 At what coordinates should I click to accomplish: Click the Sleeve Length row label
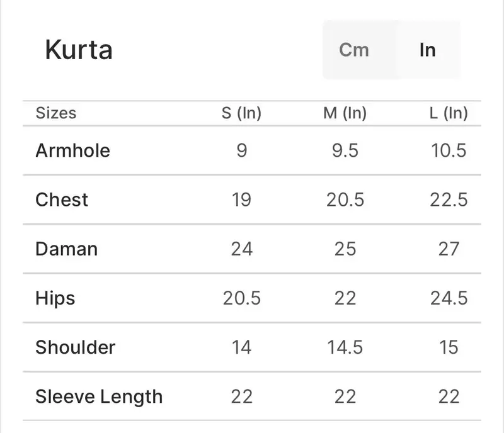[x=99, y=396]
